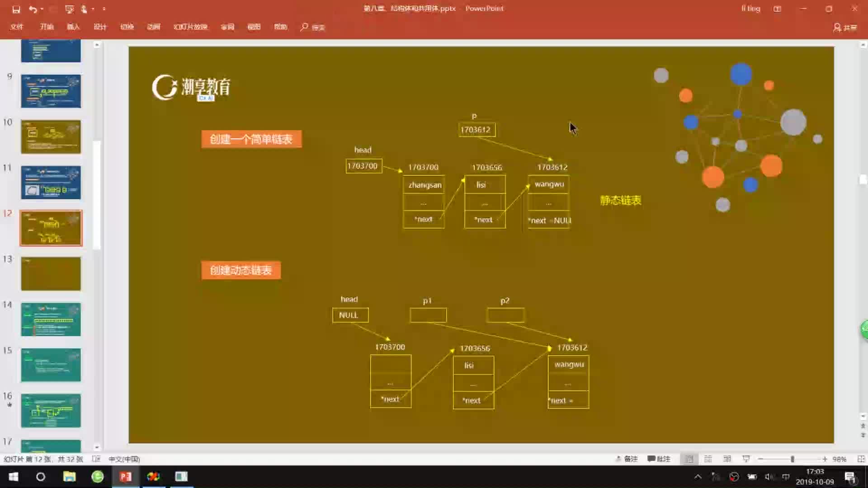The image size is (868, 488).
Task: Open the 插入 (Insert) ribbon tab
Action: (73, 27)
